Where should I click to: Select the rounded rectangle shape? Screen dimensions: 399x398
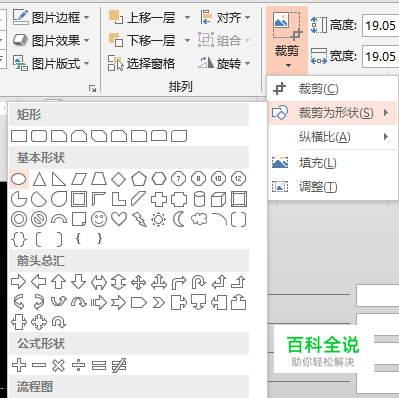pos(39,136)
